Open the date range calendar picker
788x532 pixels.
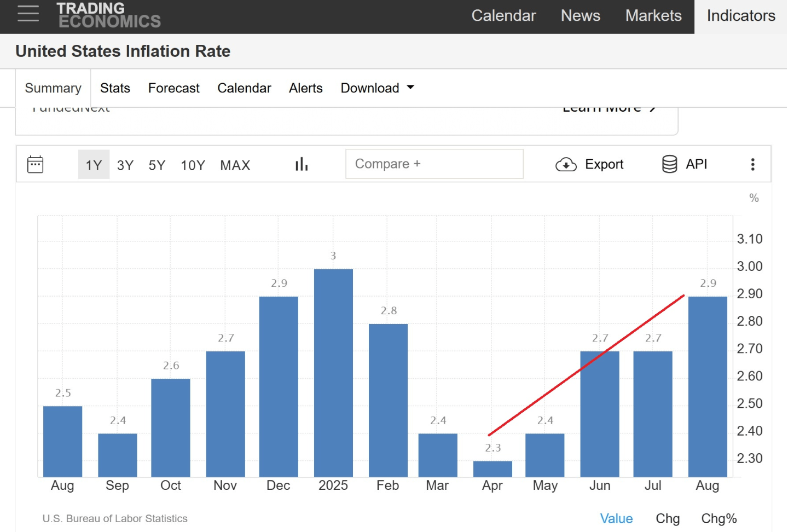pyautogui.click(x=35, y=164)
